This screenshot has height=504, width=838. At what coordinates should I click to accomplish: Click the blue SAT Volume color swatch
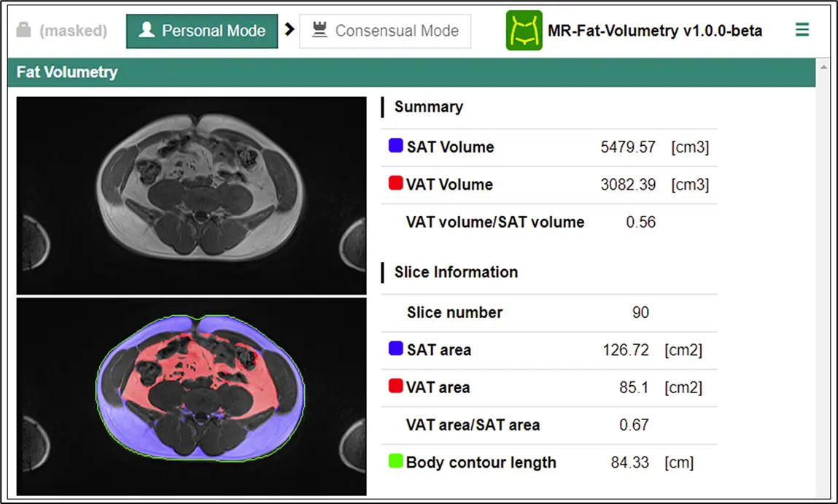coord(396,146)
